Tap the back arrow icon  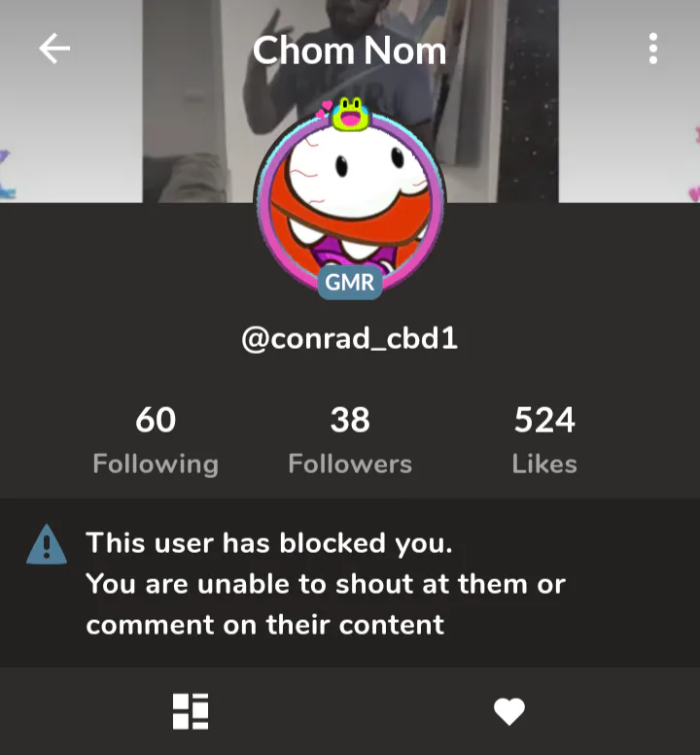click(x=54, y=49)
